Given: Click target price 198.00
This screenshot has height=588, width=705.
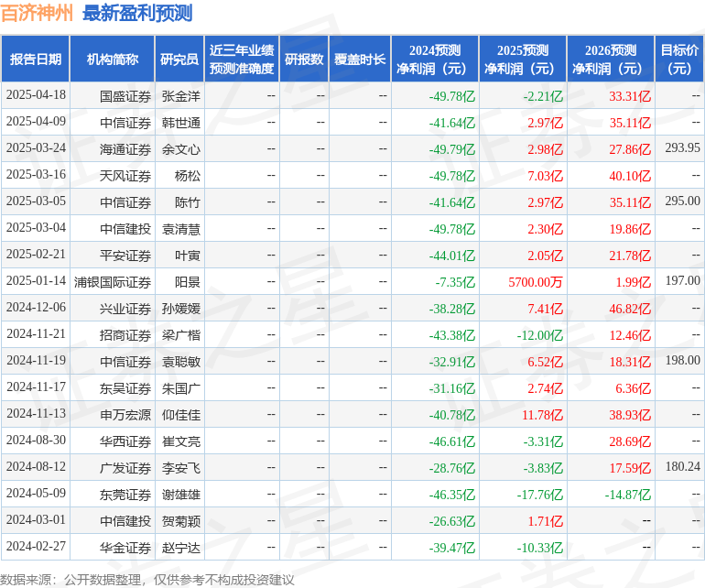Looking at the screenshot, I should point(682,360).
